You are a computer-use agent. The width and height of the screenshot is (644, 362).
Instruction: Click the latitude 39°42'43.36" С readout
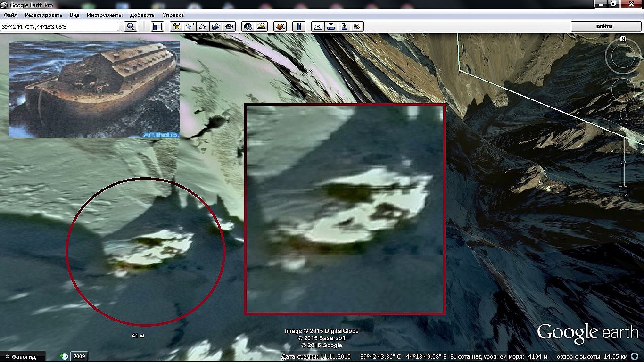point(380,357)
